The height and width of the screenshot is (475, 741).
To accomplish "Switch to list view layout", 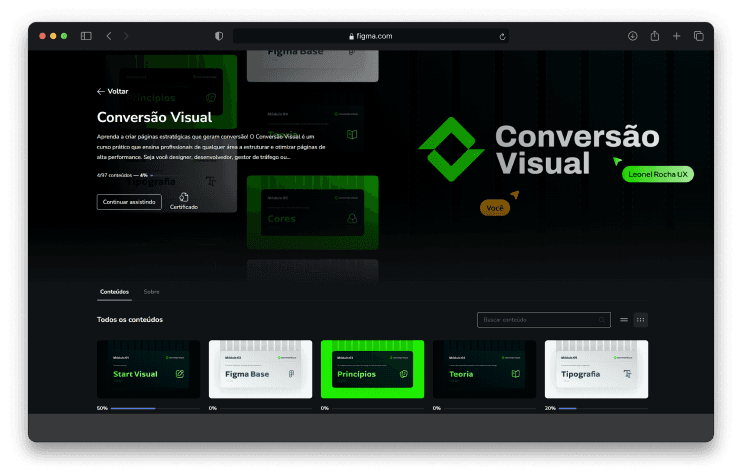I will click(x=624, y=320).
